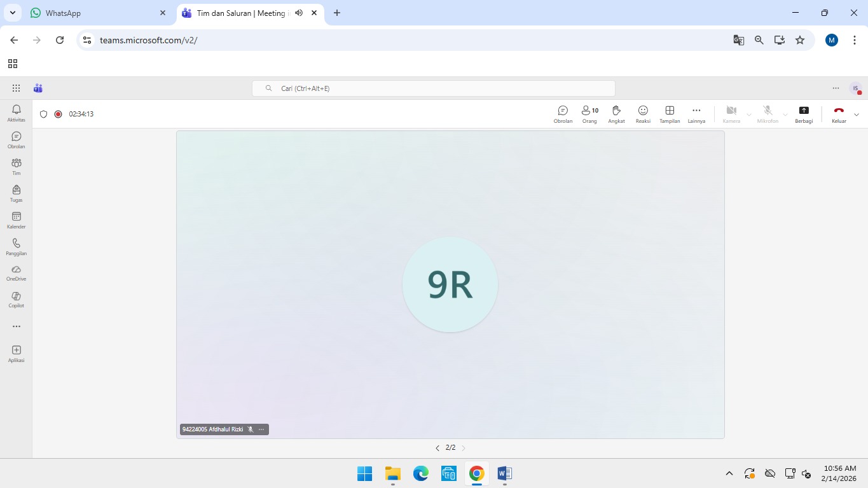Toggle the Kamera on
This screenshot has height=488, width=868.
(x=731, y=114)
